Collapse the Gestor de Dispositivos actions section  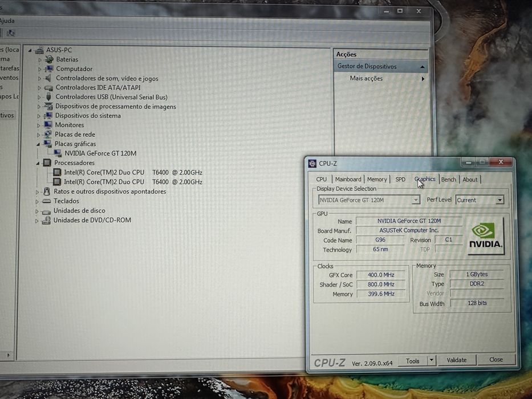422,67
